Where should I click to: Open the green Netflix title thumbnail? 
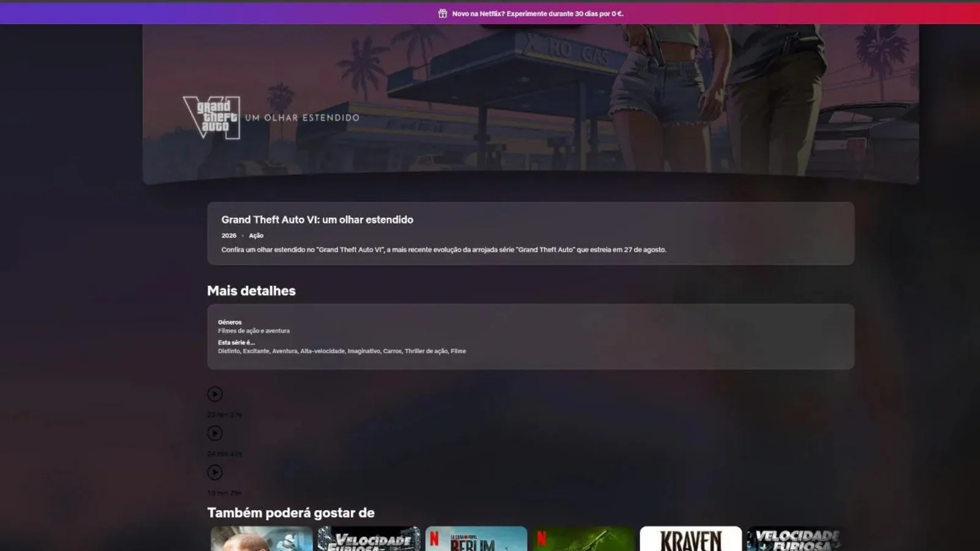[583, 539]
